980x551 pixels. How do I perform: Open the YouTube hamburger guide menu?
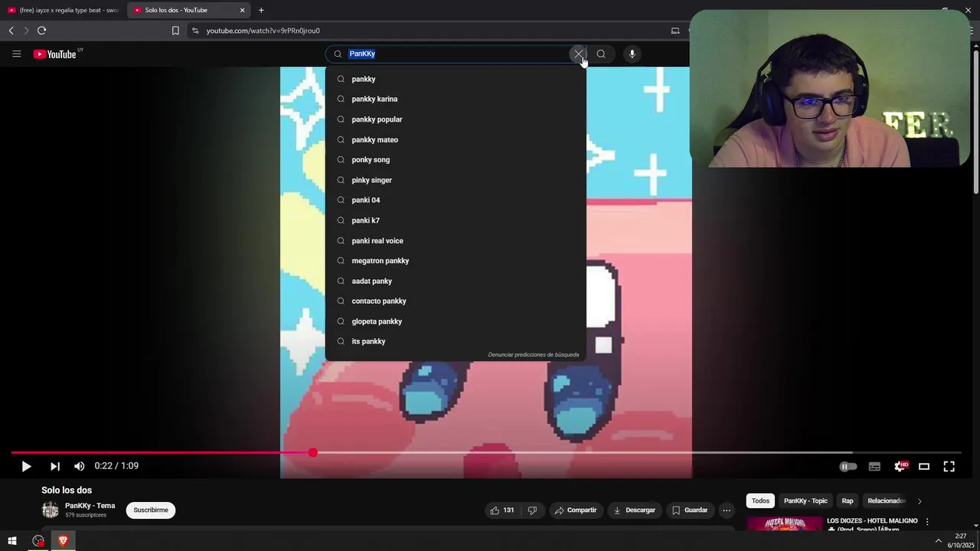tap(16, 54)
